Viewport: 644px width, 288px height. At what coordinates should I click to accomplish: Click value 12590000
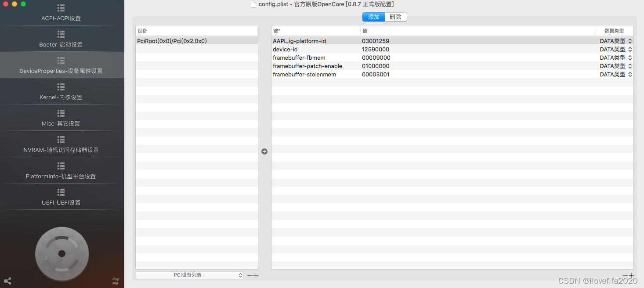pyautogui.click(x=376, y=49)
